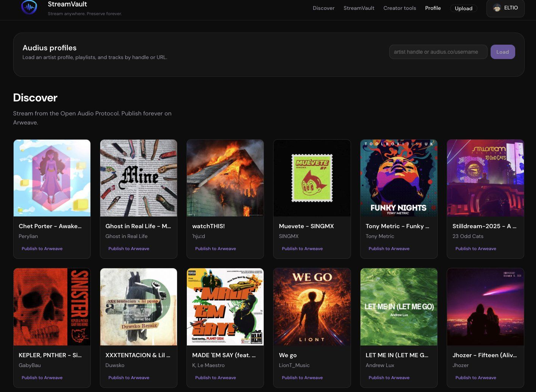
Task: Click the artist handle input field
Action: 438,52
